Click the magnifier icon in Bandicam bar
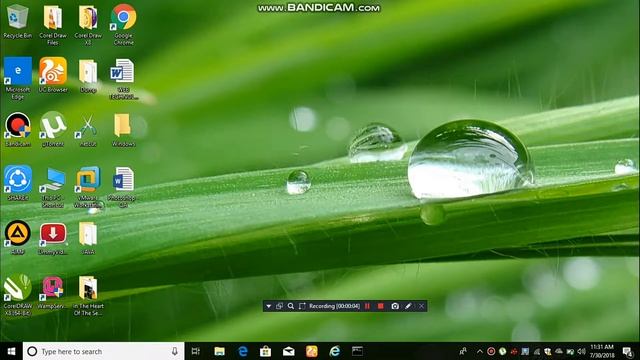Screen dimensions: 640x360 coord(291,306)
